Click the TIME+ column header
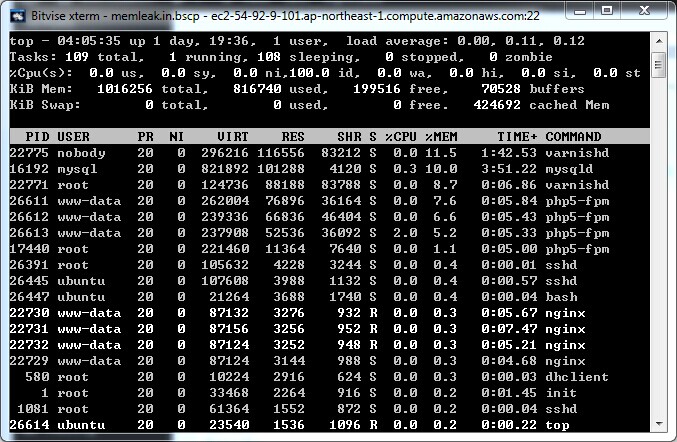 517,137
